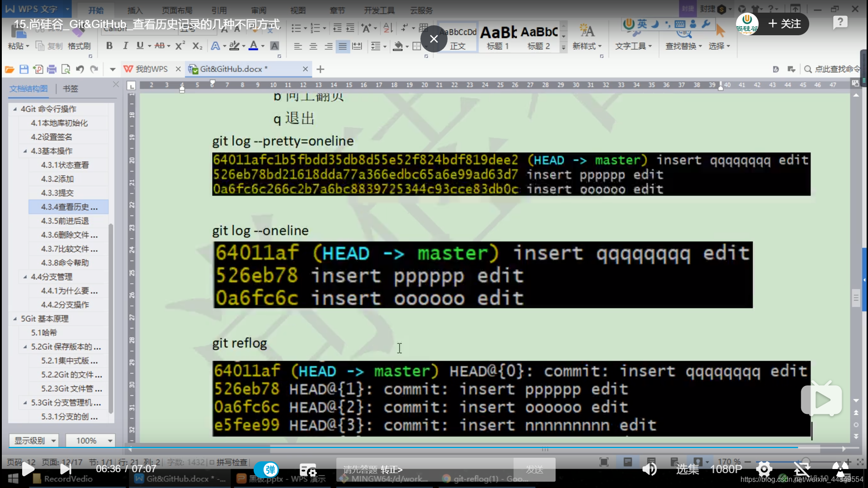Open the 显示级别 dropdown
Screen dimensions: 868x488
34,441
